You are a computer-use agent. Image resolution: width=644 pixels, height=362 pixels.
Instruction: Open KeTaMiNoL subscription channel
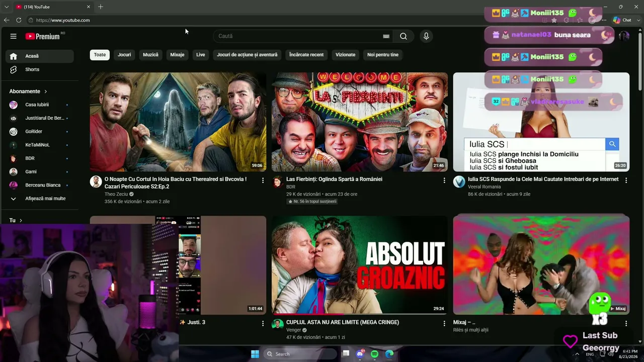[39, 145]
